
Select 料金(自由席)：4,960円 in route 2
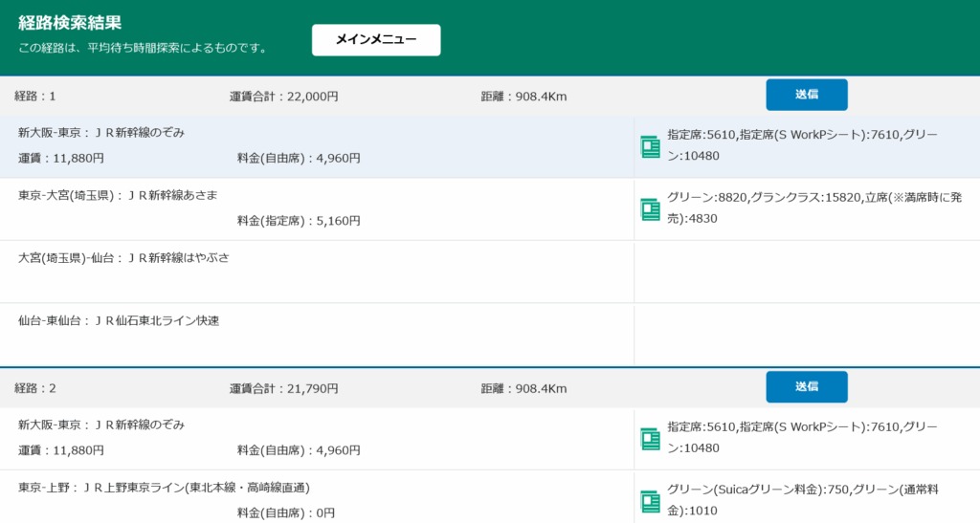click(x=299, y=450)
